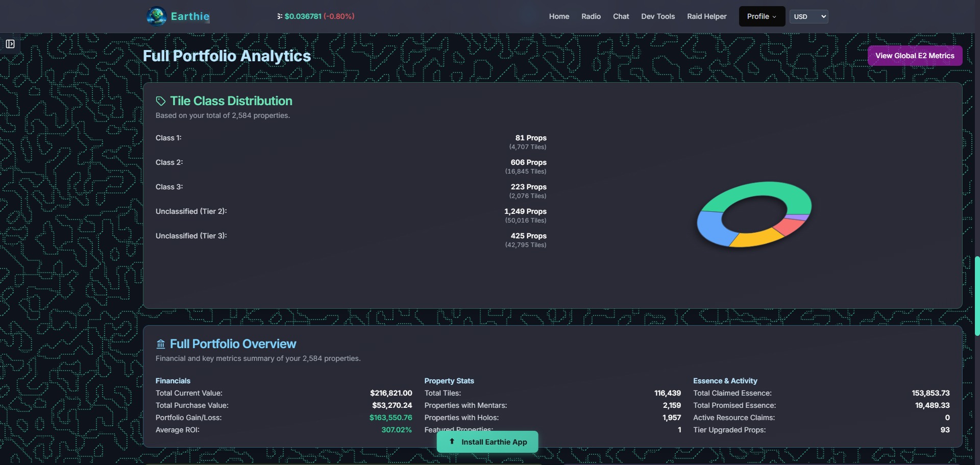This screenshot has width=980, height=465.
Task: Click the Earthie brand name text
Action: pyautogui.click(x=190, y=16)
